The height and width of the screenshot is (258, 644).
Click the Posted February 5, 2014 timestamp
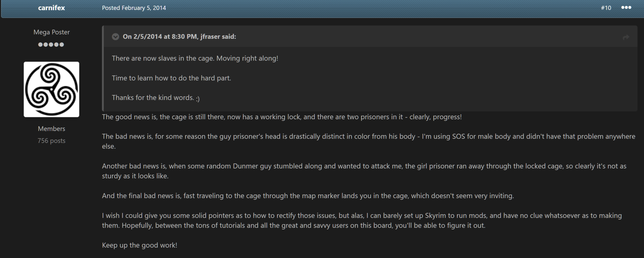click(134, 8)
